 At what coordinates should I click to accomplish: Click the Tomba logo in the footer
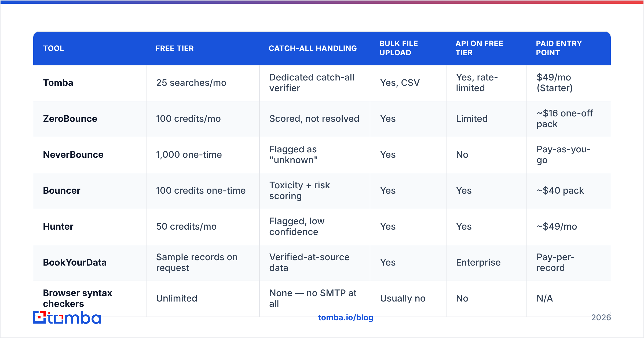(67, 317)
